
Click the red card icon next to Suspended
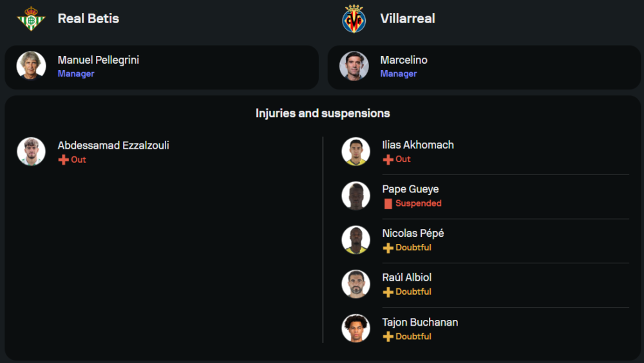pos(388,203)
